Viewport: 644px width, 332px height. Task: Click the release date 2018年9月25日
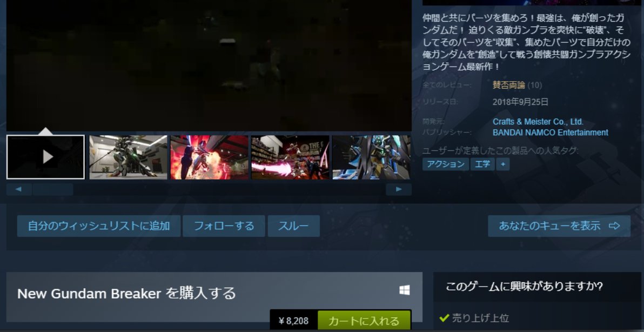click(520, 102)
